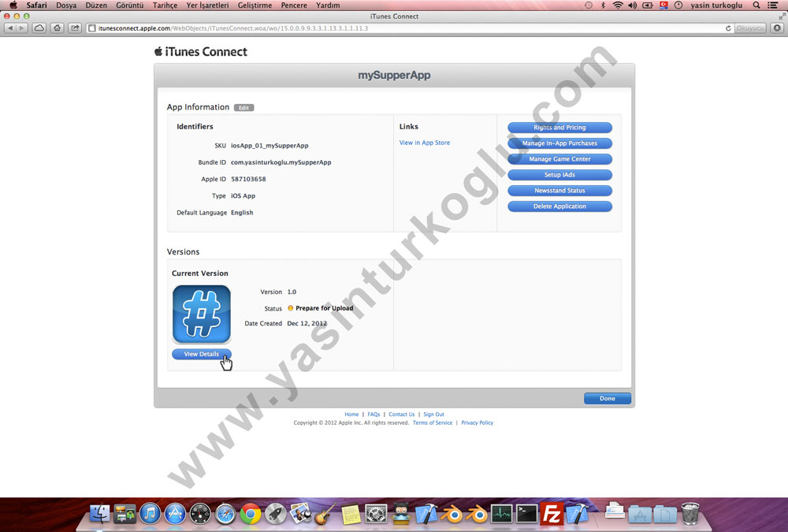Image resolution: width=788 pixels, height=532 pixels.
Task: Click View Details under the app icon
Action: pyautogui.click(x=202, y=354)
